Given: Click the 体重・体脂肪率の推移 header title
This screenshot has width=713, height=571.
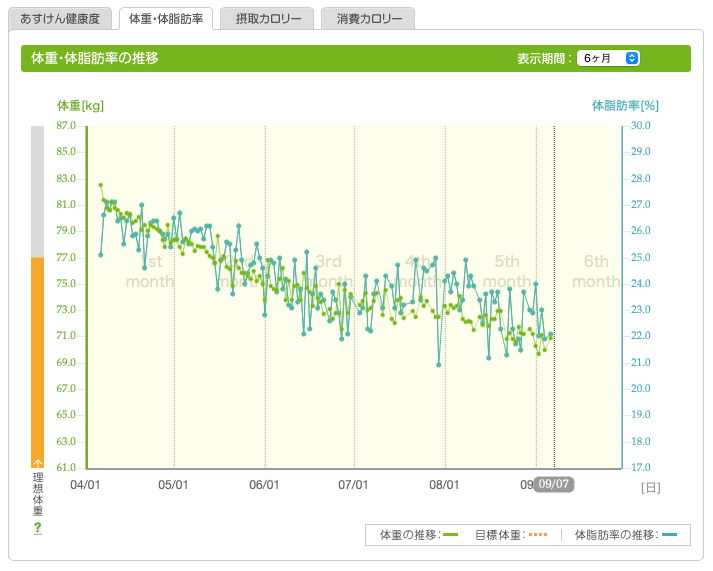Looking at the screenshot, I should coord(95,58).
